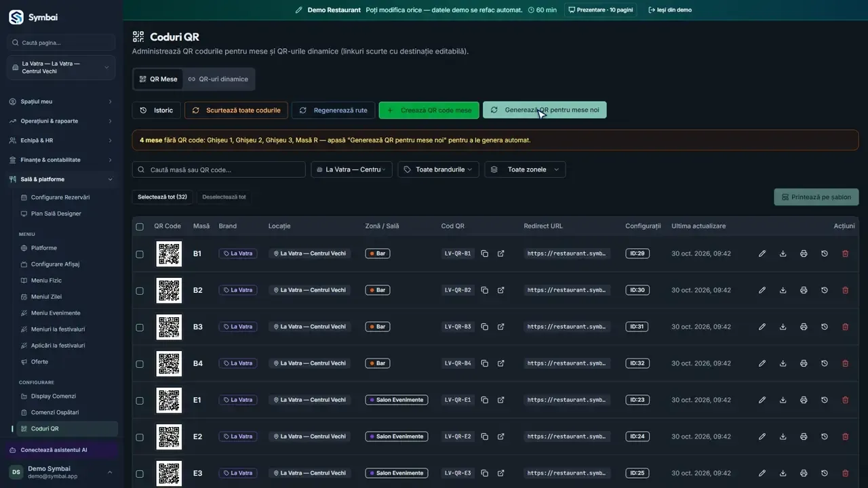
Task: Tick the checkbox for table E1
Action: (x=140, y=401)
